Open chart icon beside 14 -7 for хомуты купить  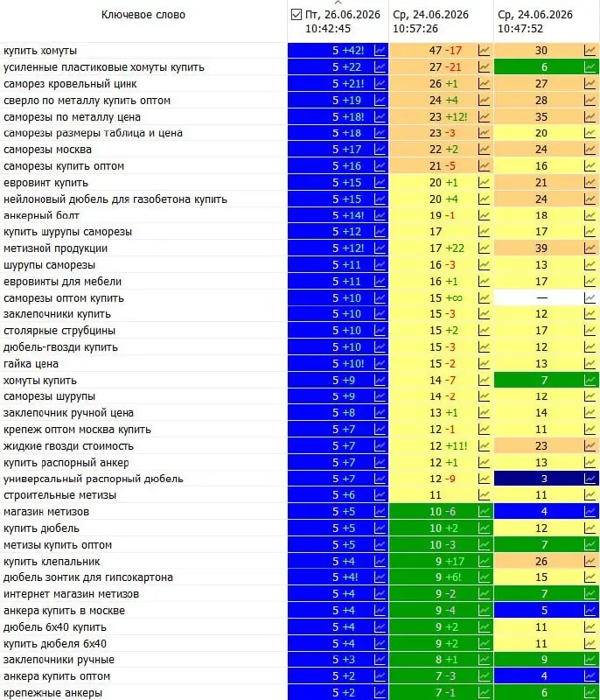pos(484,380)
